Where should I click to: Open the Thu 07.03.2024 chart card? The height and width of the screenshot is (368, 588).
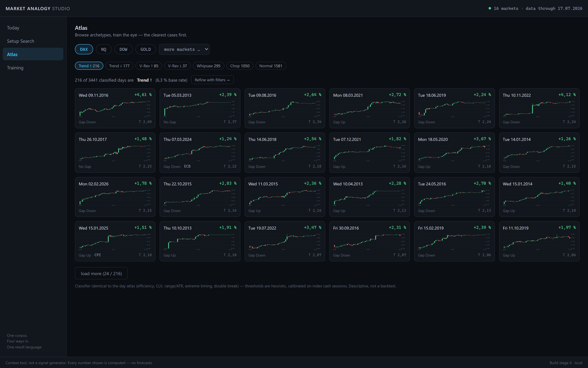point(200,153)
